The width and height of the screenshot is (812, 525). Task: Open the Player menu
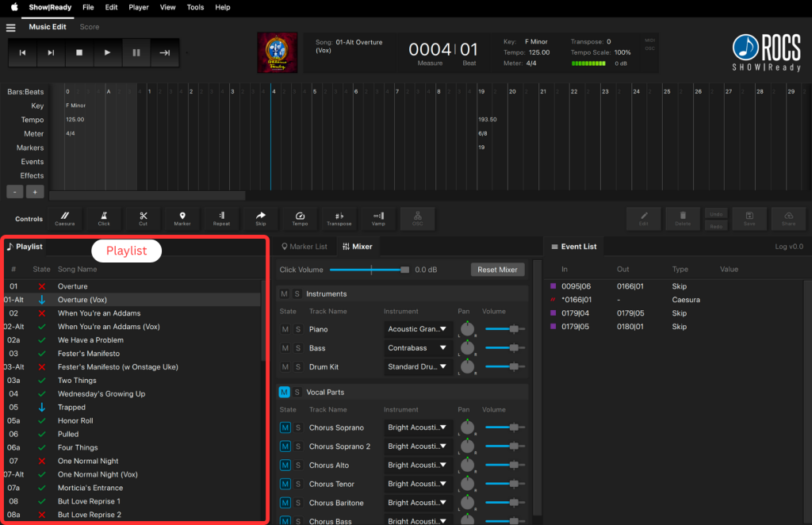coord(139,7)
